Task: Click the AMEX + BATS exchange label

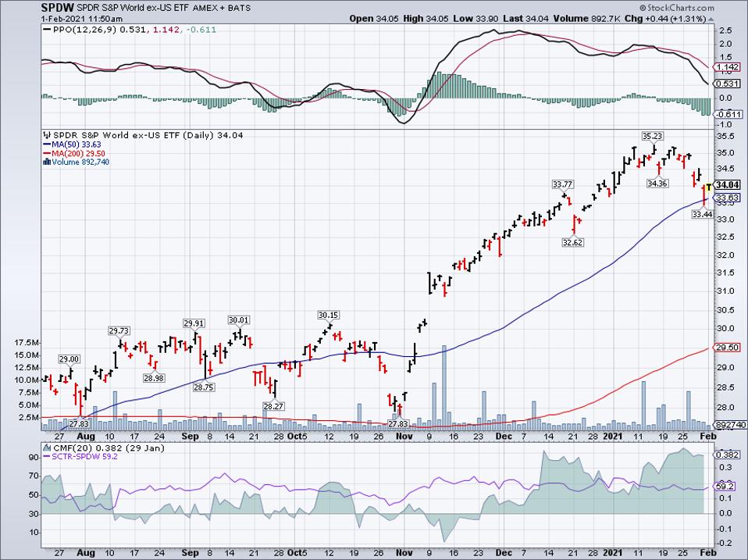Action: tap(222, 8)
